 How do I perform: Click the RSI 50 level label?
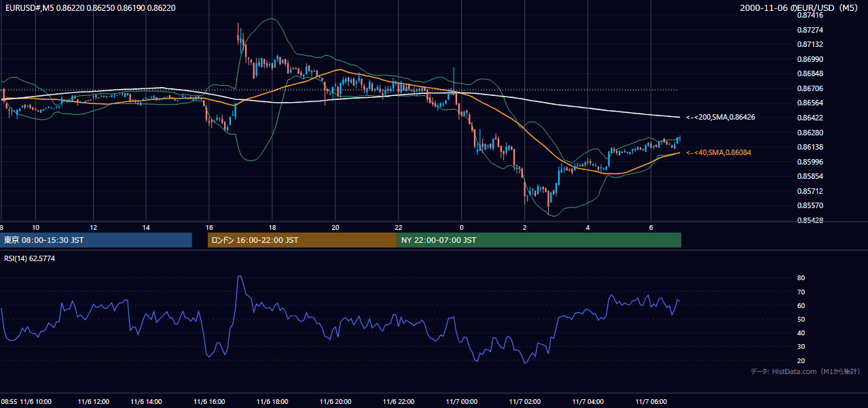801,319
